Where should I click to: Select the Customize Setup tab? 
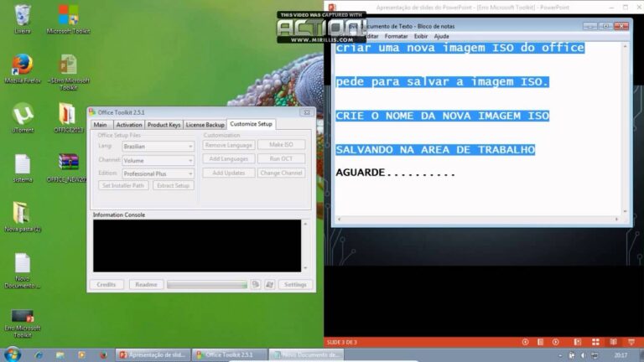[251, 124]
